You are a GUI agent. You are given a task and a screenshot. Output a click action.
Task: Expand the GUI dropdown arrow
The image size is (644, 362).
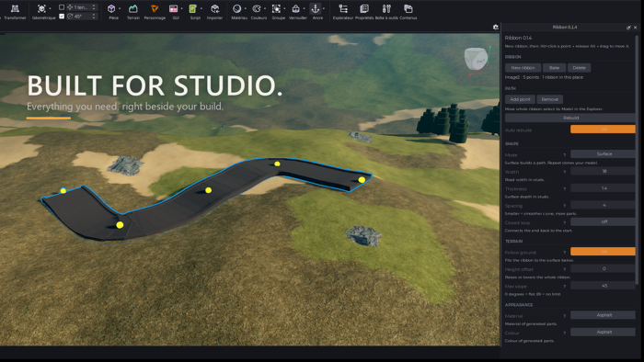click(x=181, y=8)
